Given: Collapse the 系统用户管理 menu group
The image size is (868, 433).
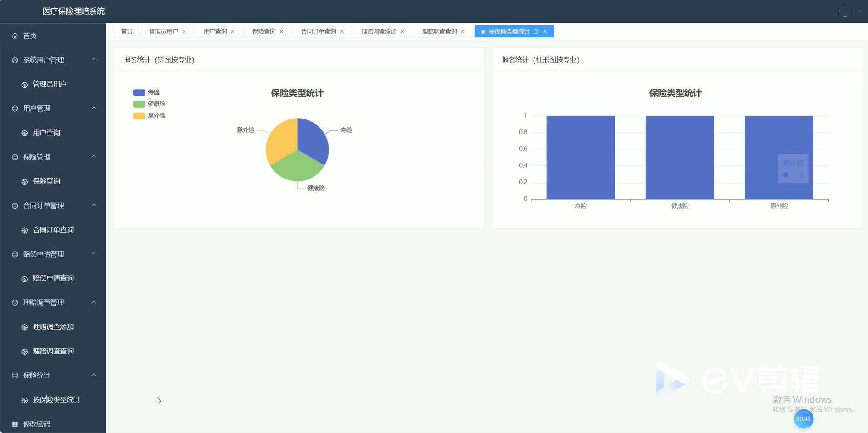Looking at the screenshot, I should pos(94,60).
